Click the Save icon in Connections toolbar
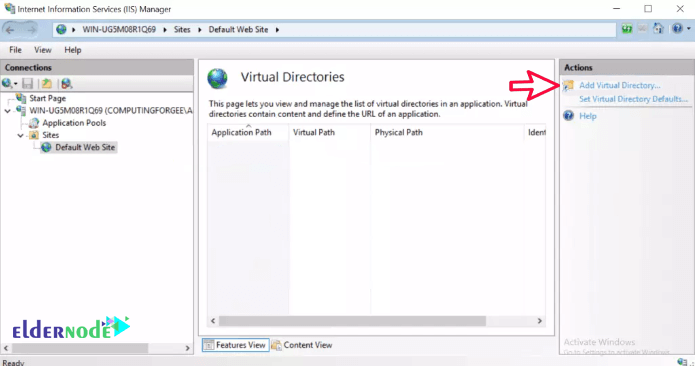697x368 pixels. click(28, 84)
